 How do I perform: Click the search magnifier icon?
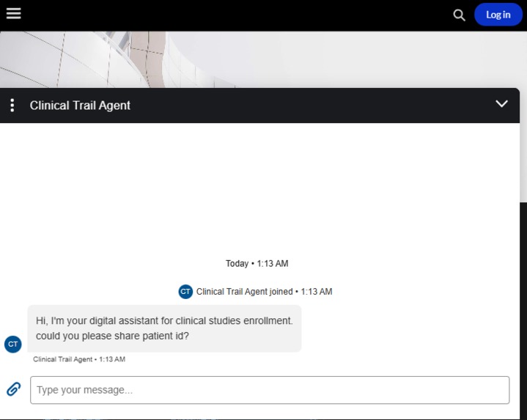(459, 15)
